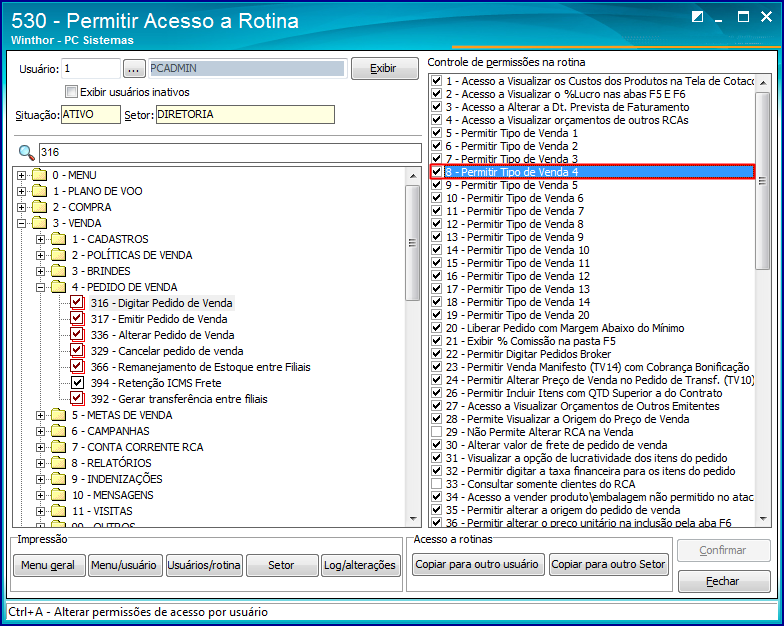The image size is (784, 626).
Task: Click the 11 - VISITAS folder icon
Action: (x=58, y=511)
